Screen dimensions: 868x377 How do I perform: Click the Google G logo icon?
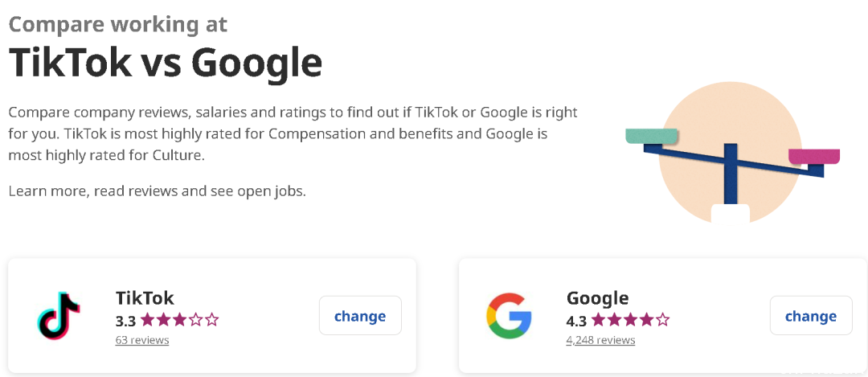(x=509, y=316)
